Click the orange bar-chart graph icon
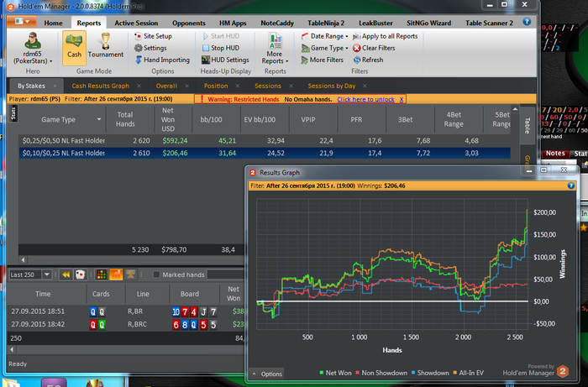 click(116, 275)
